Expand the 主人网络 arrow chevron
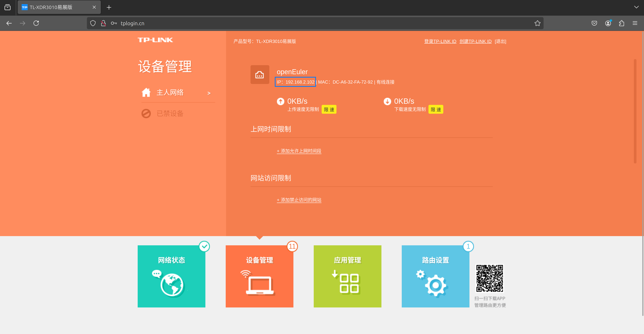Image resolution: width=644 pixels, height=334 pixels. click(209, 93)
